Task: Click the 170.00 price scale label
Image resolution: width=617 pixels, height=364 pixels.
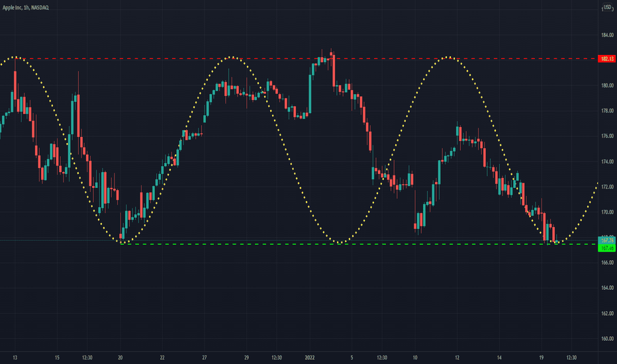Action: coord(607,212)
